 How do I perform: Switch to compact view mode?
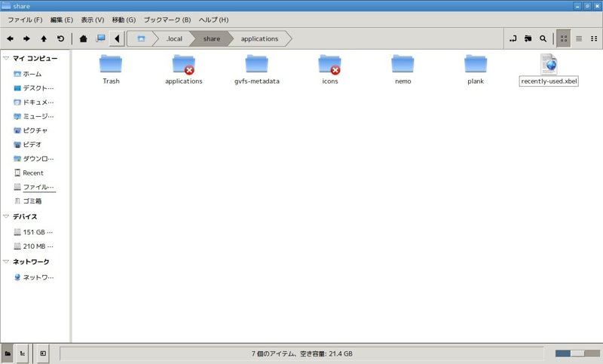click(594, 38)
